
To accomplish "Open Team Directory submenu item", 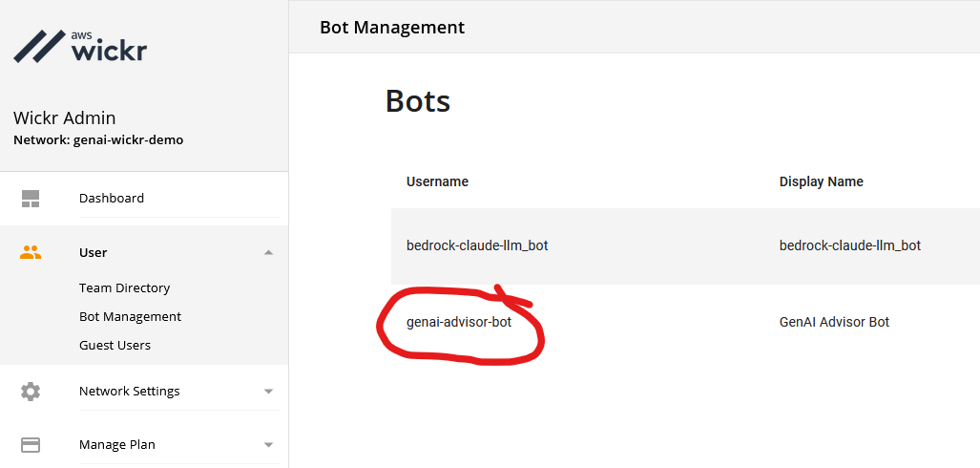I will point(124,287).
